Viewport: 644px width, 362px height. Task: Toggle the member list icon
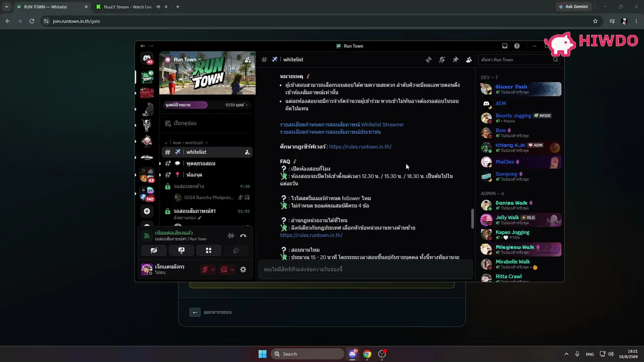469,59
